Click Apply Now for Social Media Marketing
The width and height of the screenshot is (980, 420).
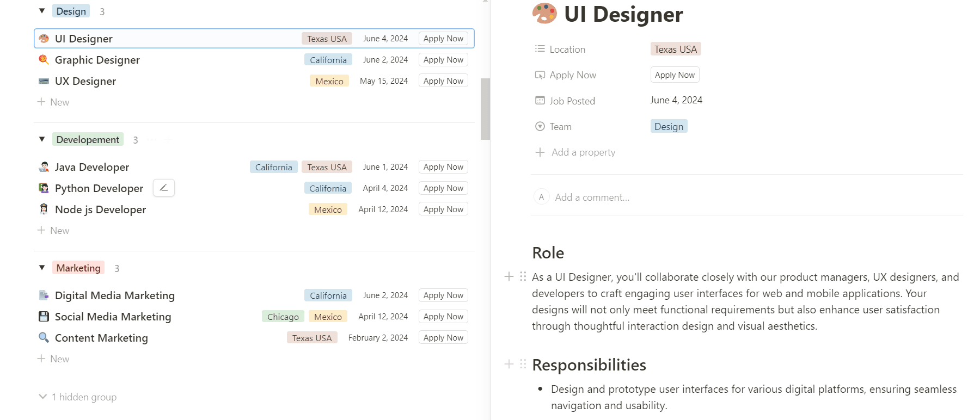(443, 317)
